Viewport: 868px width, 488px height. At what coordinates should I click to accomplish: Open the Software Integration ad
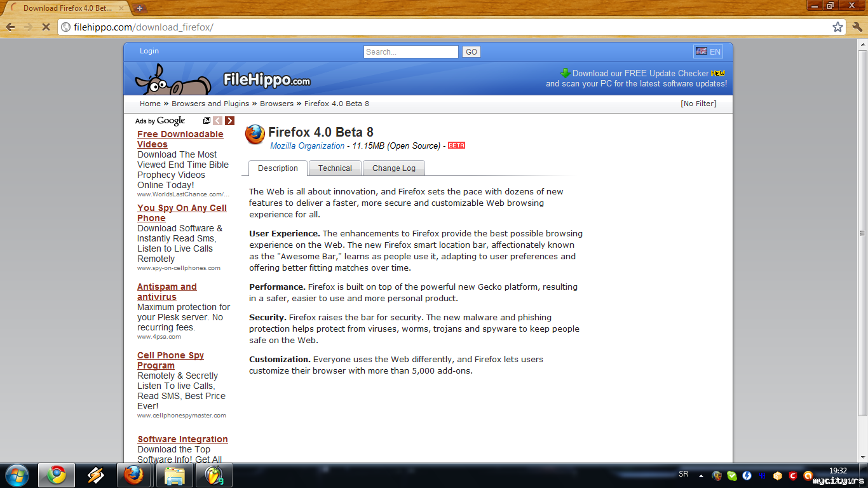tap(182, 439)
